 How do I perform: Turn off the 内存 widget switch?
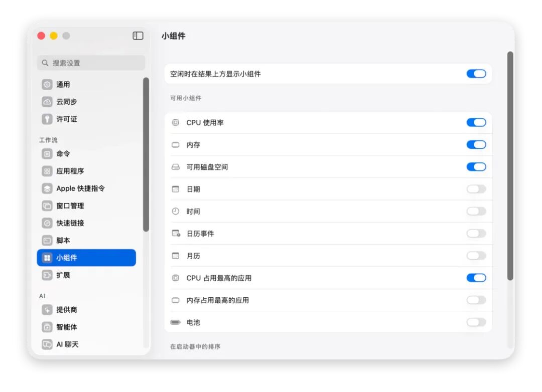(x=476, y=144)
